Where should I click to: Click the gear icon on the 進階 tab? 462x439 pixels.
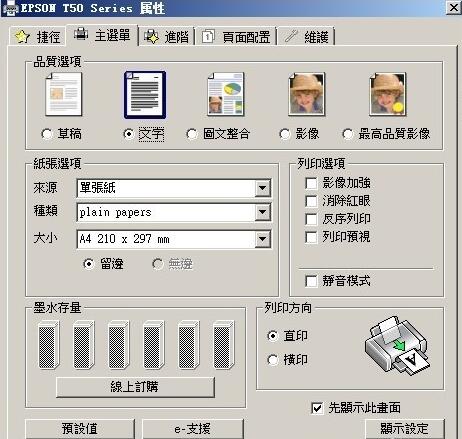coord(152,36)
